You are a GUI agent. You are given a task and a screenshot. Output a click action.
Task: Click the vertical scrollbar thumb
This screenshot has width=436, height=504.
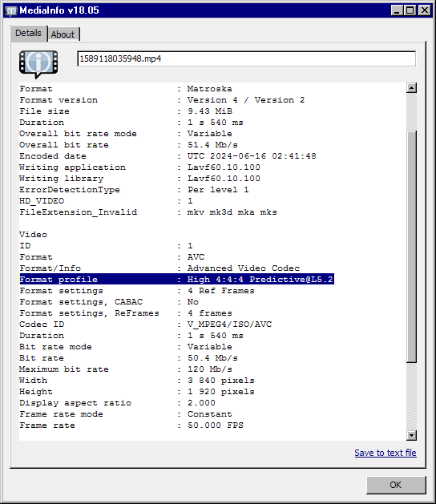coord(411,247)
